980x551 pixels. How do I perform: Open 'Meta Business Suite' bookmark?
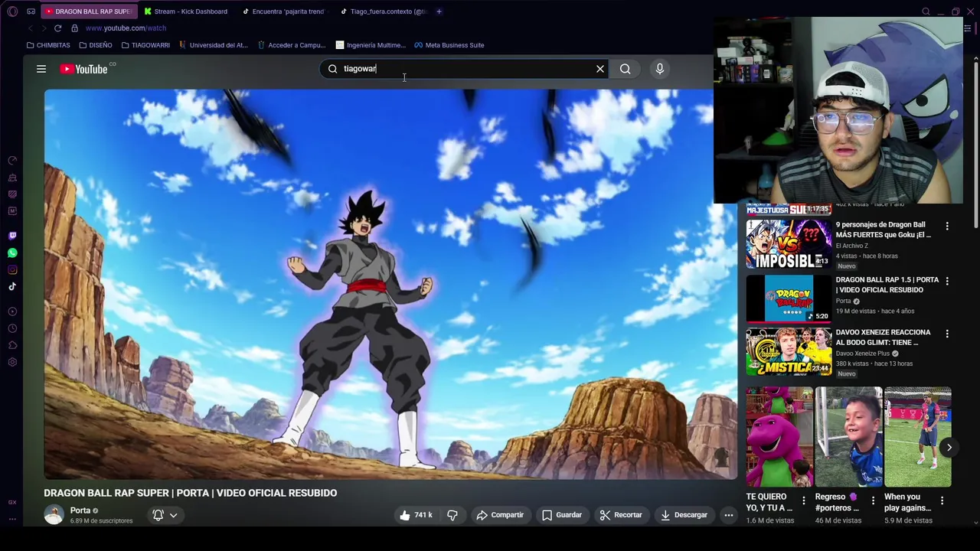(449, 45)
